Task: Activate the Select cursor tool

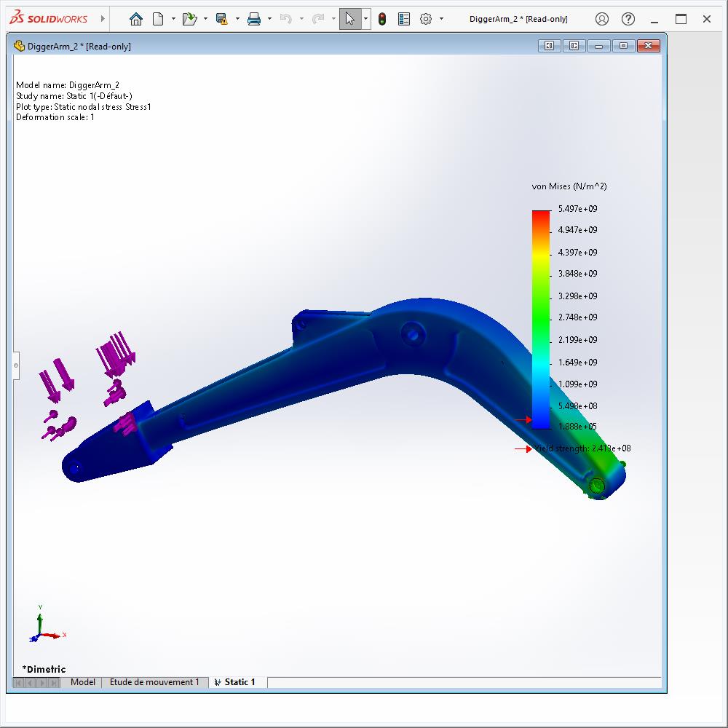Action: click(350, 19)
